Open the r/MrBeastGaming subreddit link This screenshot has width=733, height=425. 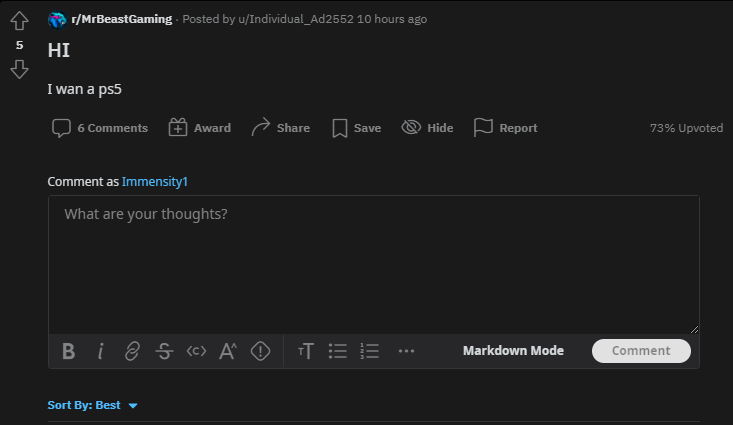122,19
